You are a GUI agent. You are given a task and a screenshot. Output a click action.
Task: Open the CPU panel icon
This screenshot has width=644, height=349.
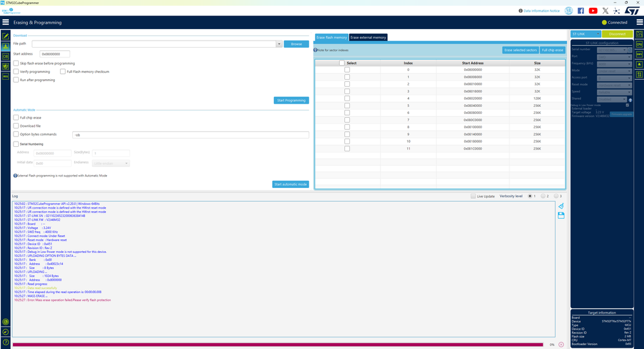click(x=639, y=44)
